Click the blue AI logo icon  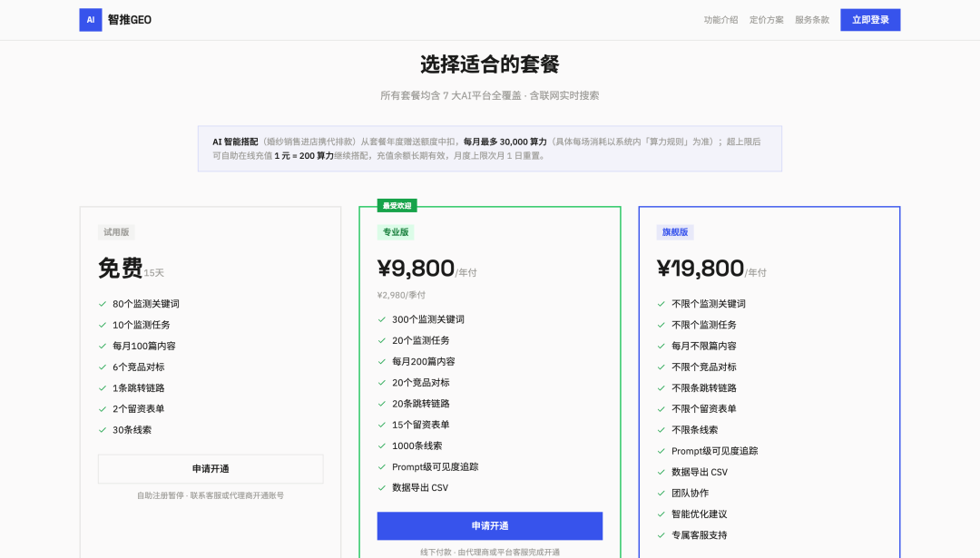(91, 20)
